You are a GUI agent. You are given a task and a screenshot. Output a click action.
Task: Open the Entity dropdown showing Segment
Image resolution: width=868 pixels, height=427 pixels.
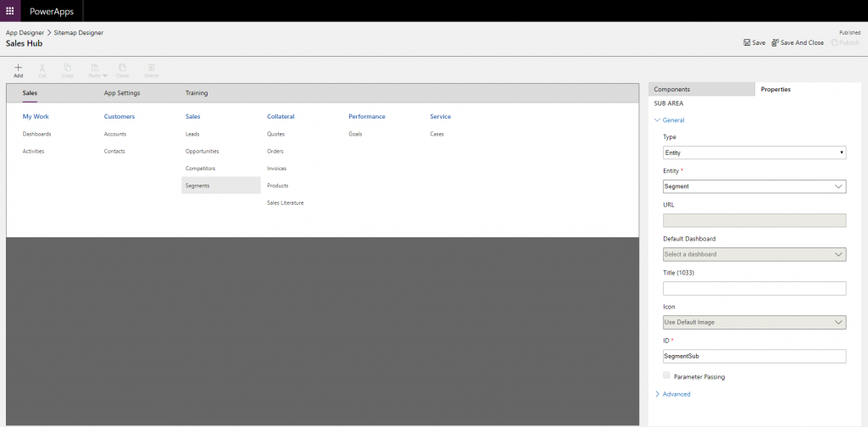[754, 186]
